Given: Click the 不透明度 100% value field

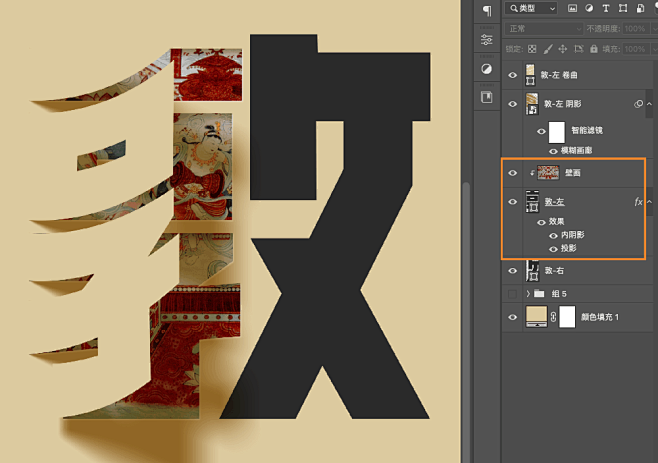Looking at the screenshot, I should (635, 29).
